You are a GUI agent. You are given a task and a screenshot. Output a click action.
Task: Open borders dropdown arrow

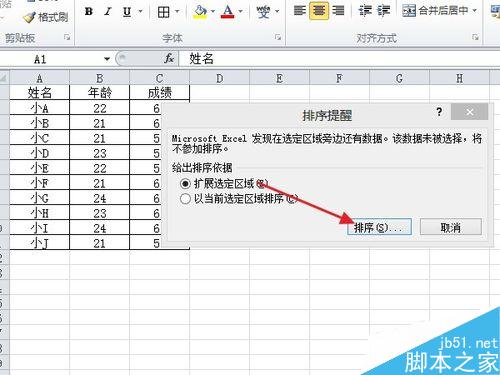point(177,12)
